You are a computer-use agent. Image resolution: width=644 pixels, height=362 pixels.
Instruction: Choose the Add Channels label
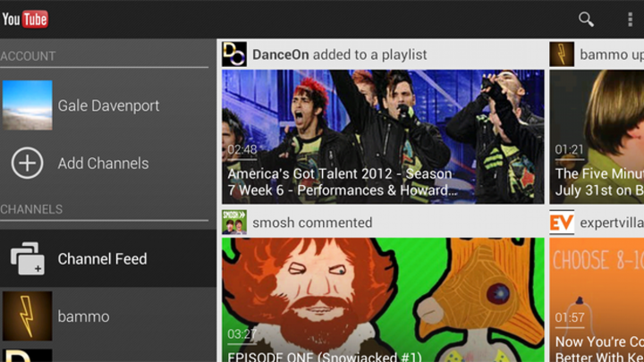103,164
